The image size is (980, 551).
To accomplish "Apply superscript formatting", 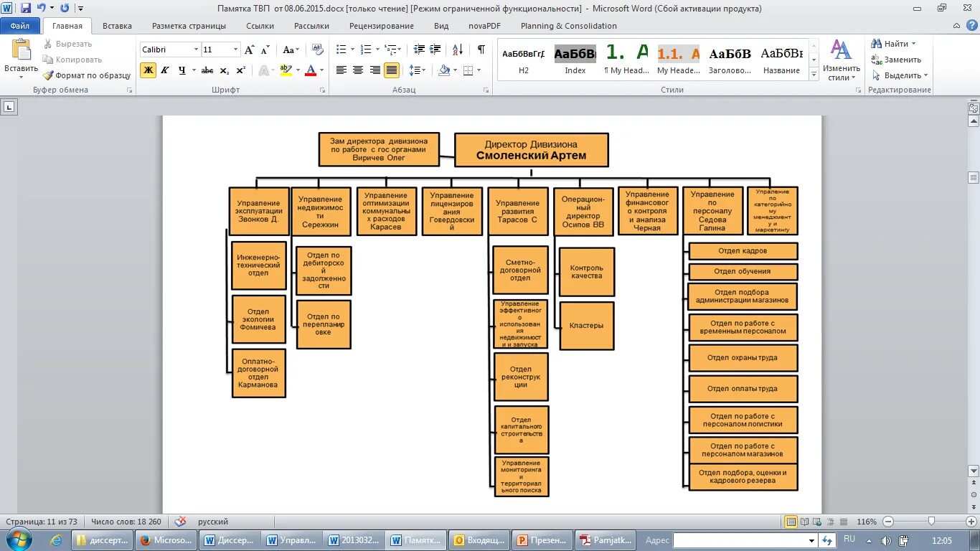I will pyautogui.click(x=241, y=70).
